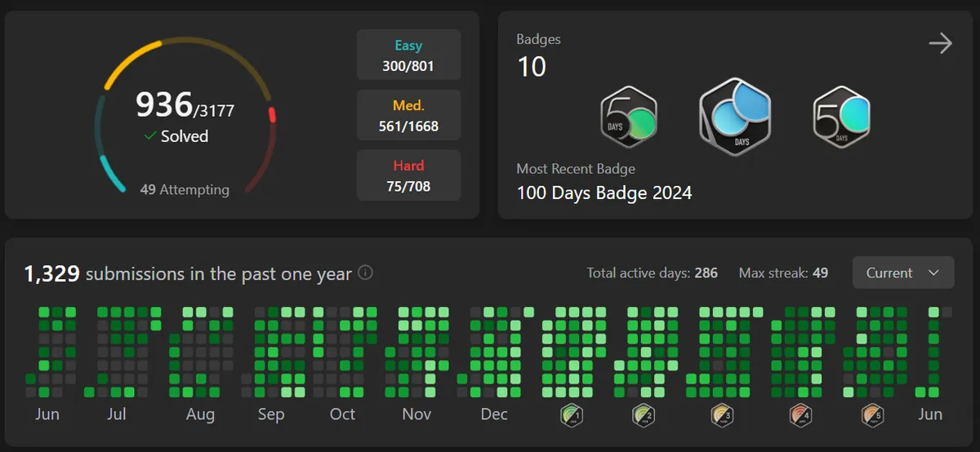This screenshot has height=452, width=980.
Task: Open the monthly badge numbered 1
Action: pyautogui.click(x=572, y=415)
